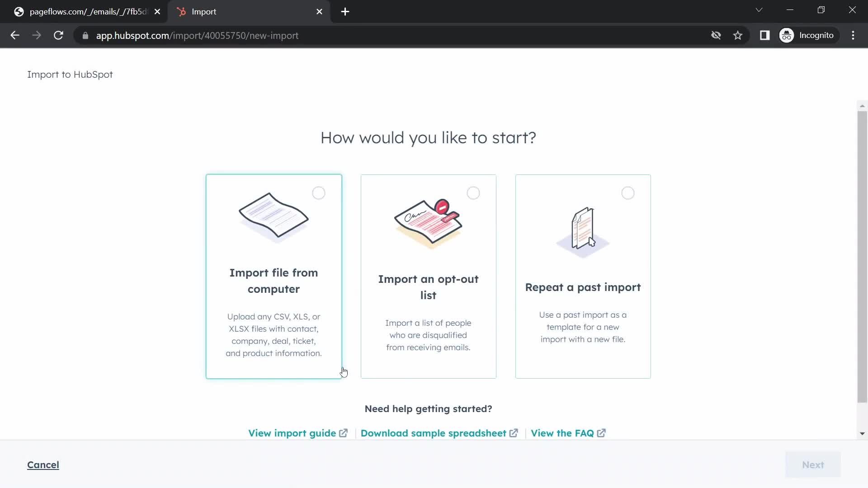
Task: Click the Cancel button
Action: (x=43, y=465)
